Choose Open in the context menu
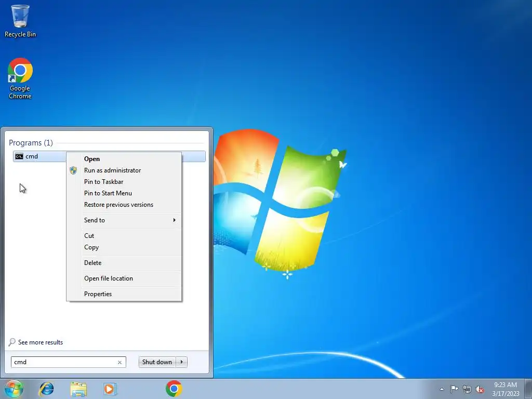Viewport: 532px width, 399px height. click(x=124, y=159)
